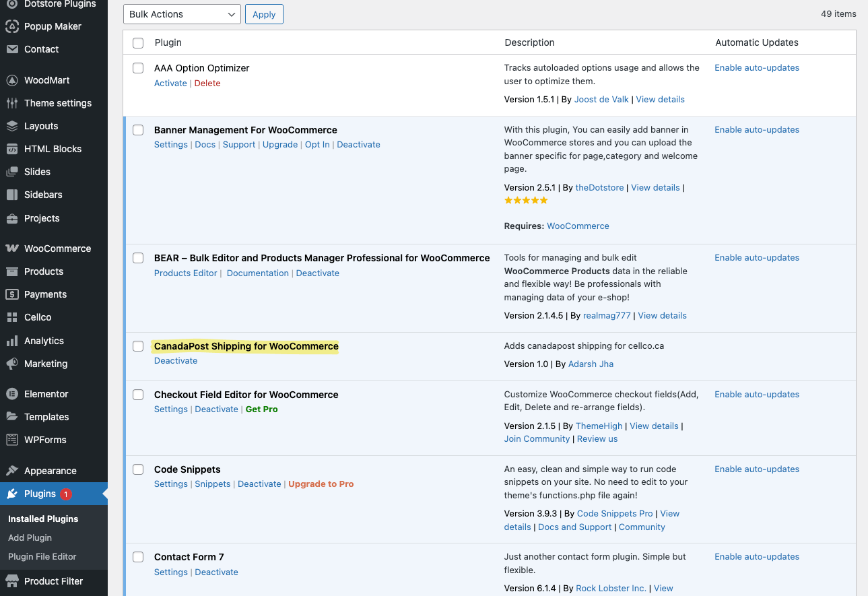
Task: Click the Popup Maker sidebar icon
Action: coord(11,26)
